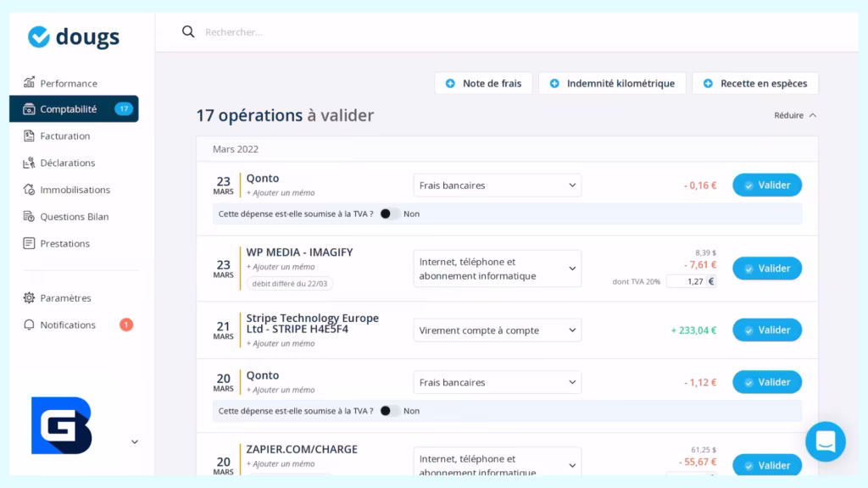Screen dimensions: 868x488
Task: Click the Notifications bell icon
Action: point(29,325)
